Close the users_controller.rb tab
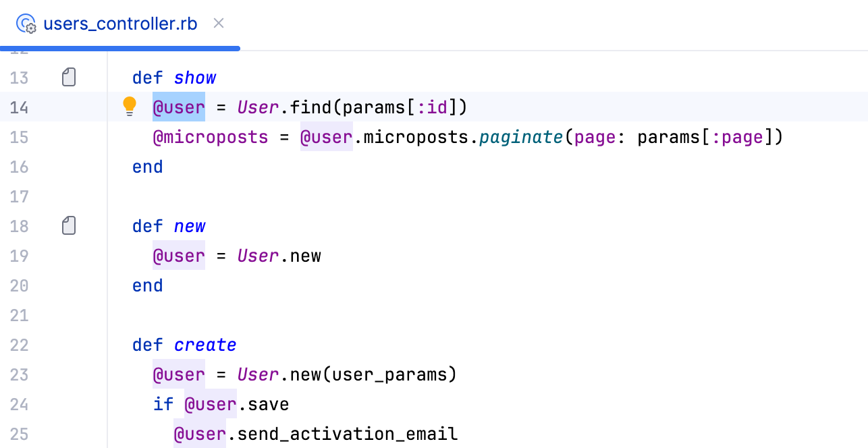This screenshot has width=868, height=448. point(218,23)
